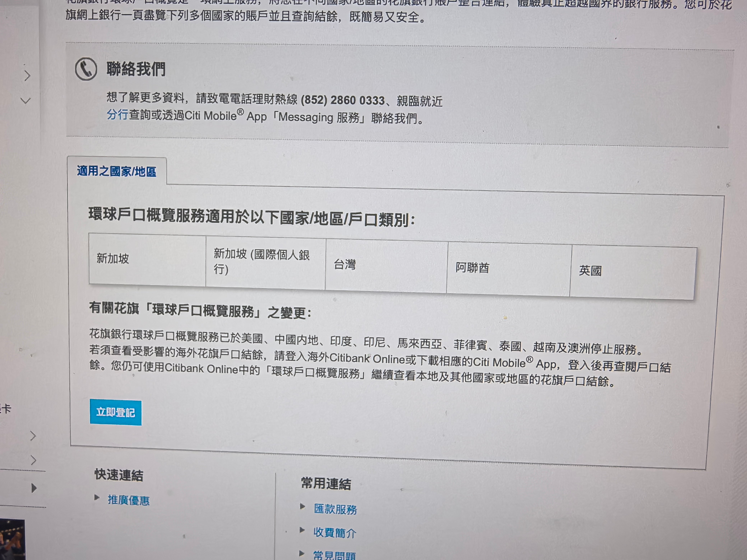This screenshot has height=560, width=747.
Task: Open the 匯款服務 link
Action: [x=335, y=509]
